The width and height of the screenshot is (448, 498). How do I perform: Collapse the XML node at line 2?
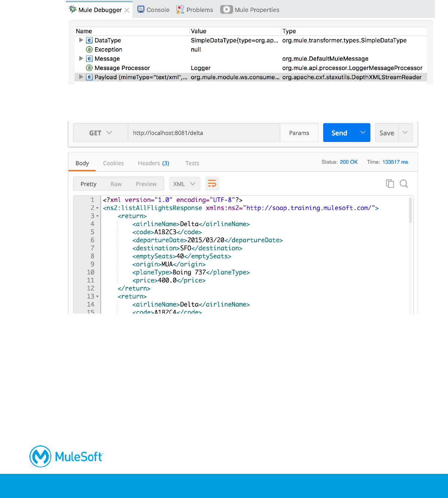pos(97,208)
